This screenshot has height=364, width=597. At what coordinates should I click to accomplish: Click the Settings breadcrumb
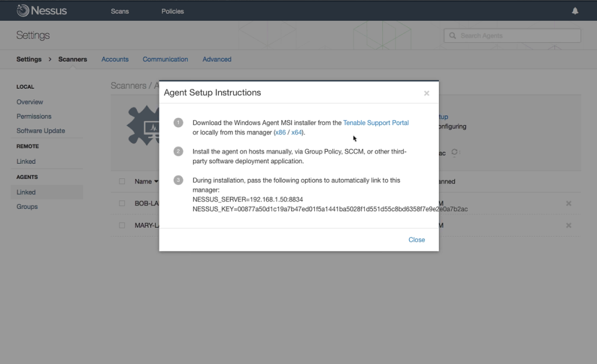tap(29, 59)
